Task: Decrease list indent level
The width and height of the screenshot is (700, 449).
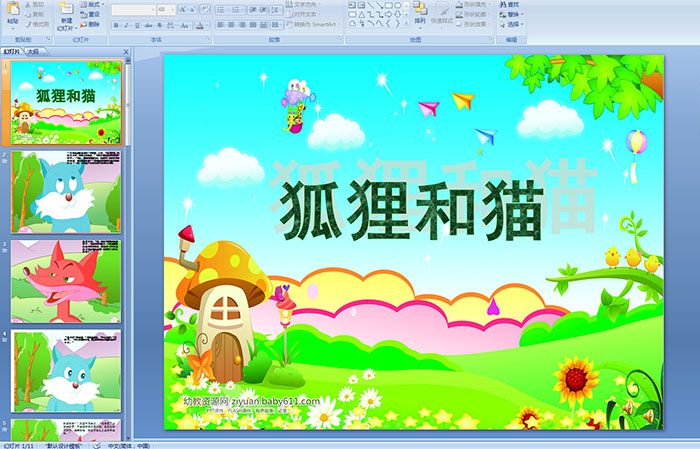Action: click(x=253, y=10)
